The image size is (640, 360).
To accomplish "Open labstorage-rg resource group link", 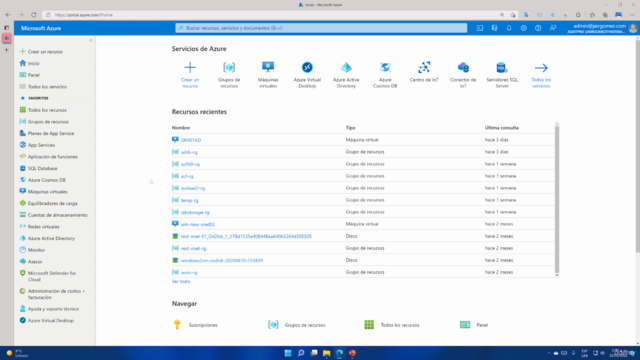I will (195, 212).
